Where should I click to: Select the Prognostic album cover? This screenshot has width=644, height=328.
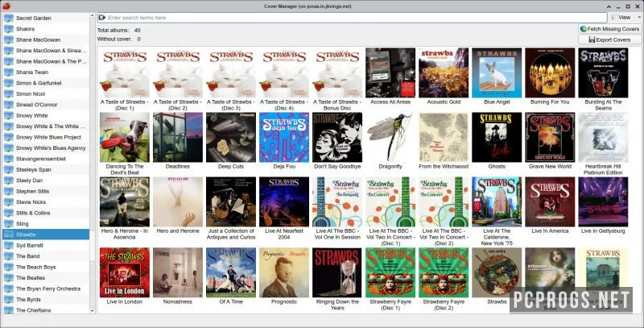click(284, 272)
